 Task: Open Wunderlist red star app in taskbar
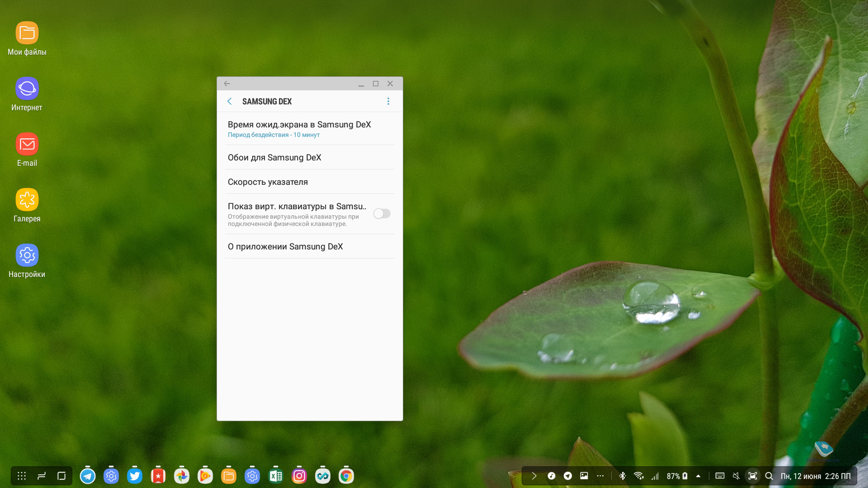tap(158, 476)
